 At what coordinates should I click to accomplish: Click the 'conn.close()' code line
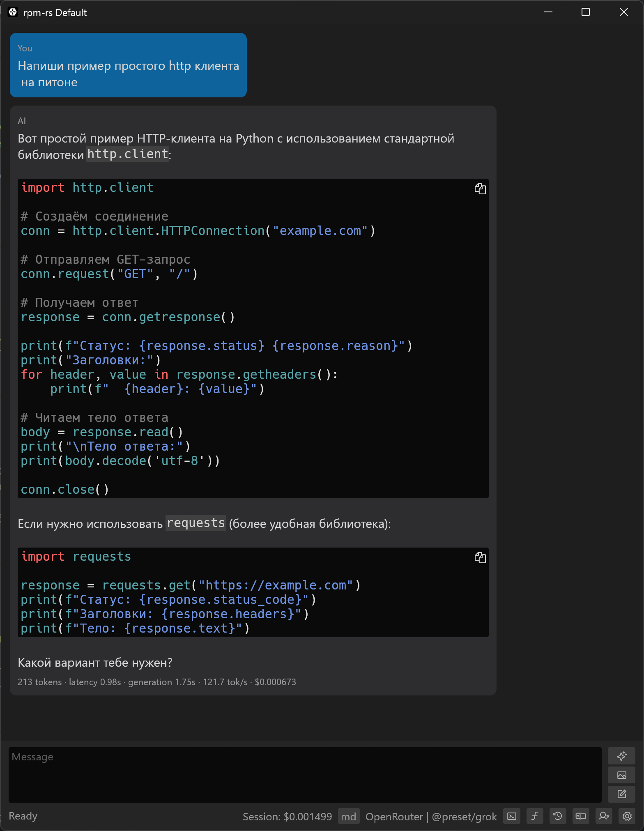pos(65,490)
